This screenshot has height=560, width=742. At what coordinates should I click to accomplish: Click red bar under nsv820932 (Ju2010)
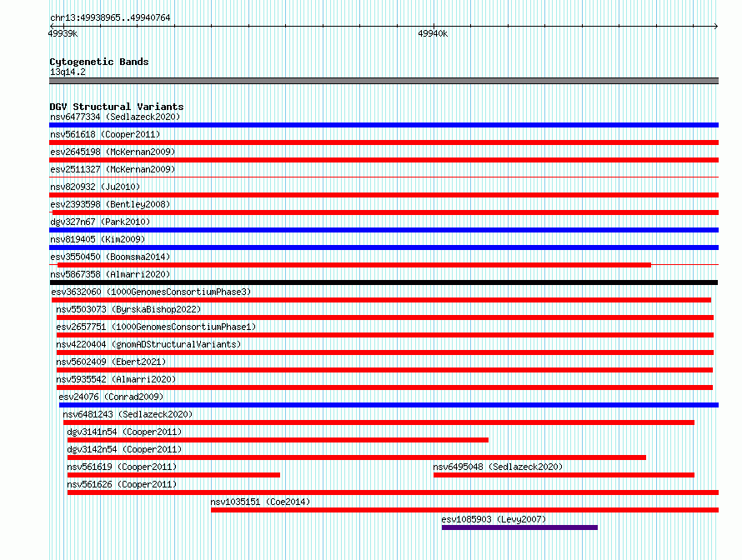click(384, 195)
